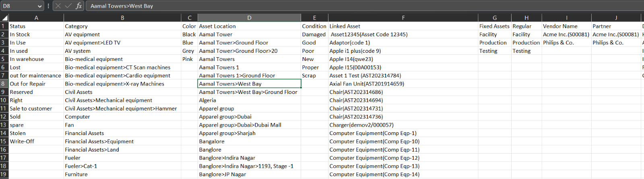Select cell Computer Equipment(Comp Eqp-12)
Screen dimensions: 644x179
click(x=403, y=158)
